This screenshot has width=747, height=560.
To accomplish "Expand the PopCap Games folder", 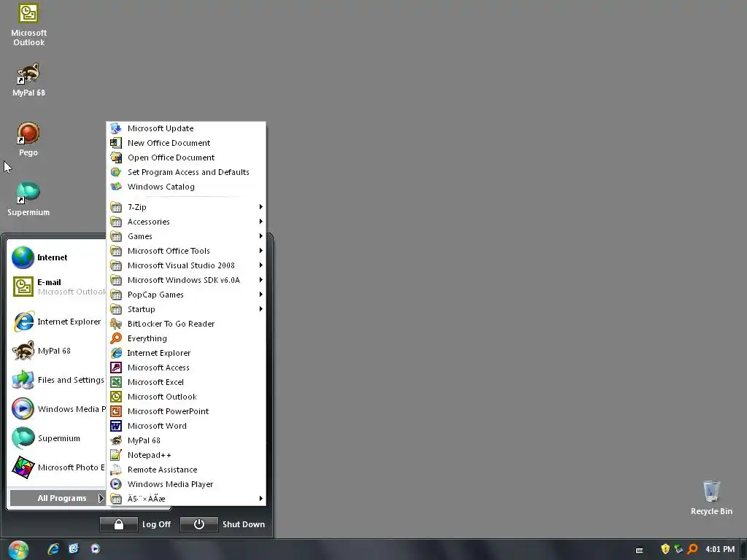I will pos(186,295).
